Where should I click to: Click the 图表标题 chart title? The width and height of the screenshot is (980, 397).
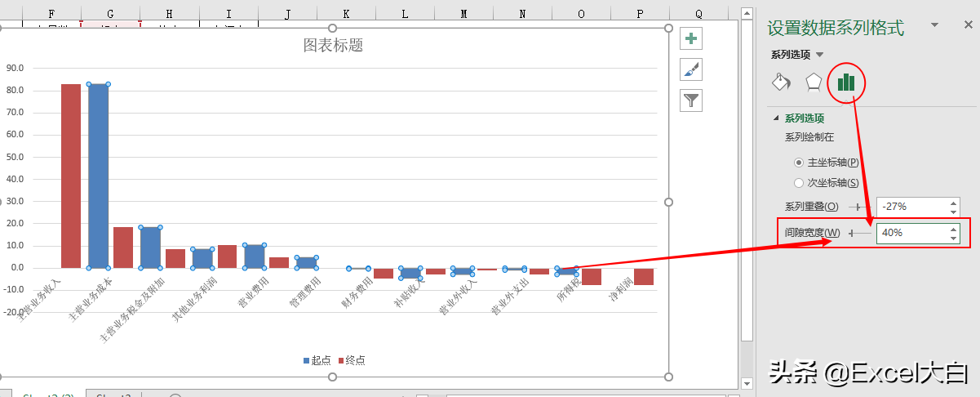333,45
